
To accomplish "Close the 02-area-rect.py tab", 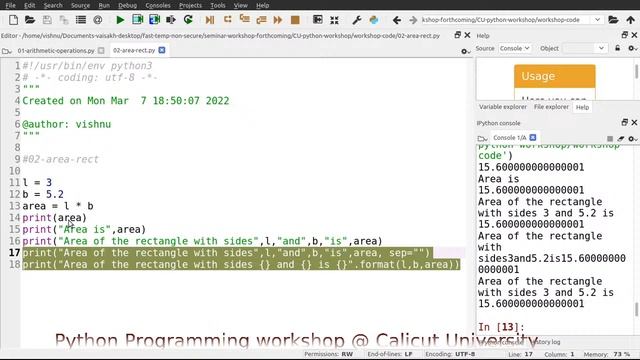I will [x=162, y=50].
